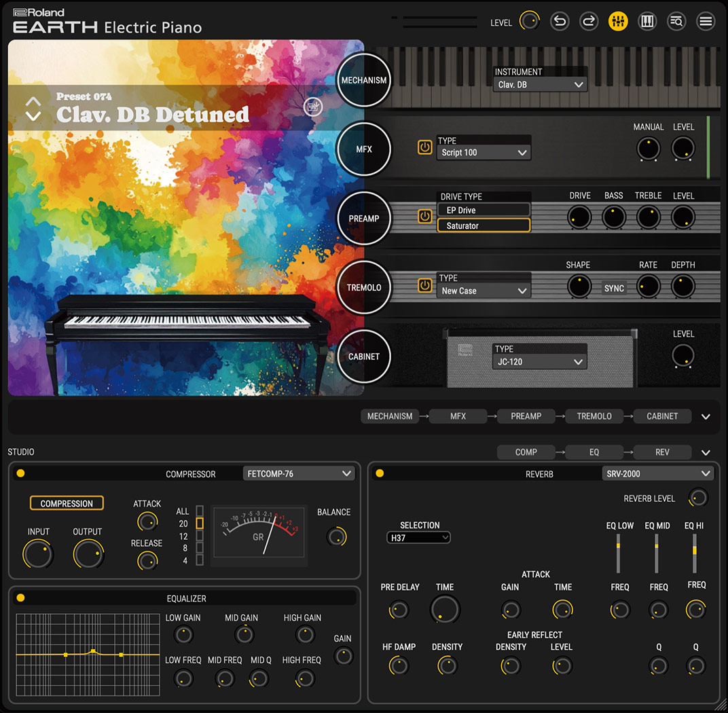Viewport: 728px width, 713px height.
Task: Click the save preset icon beside preset name
Action: pos(312,107)
